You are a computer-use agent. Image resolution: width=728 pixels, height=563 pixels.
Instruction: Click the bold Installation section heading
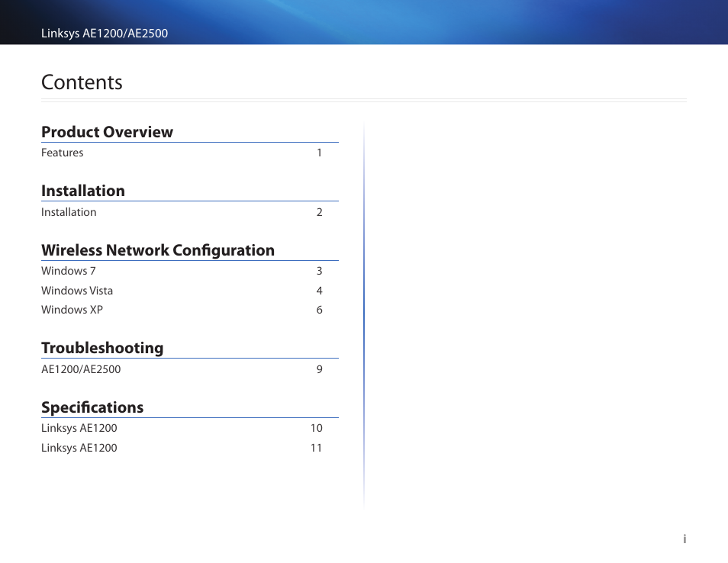click(x=83, y=191)
